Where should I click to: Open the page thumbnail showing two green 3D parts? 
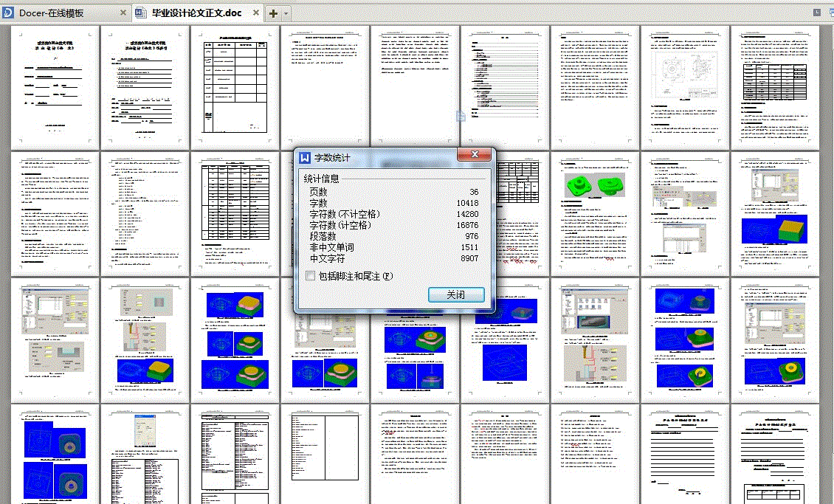[x=595, y=214]
